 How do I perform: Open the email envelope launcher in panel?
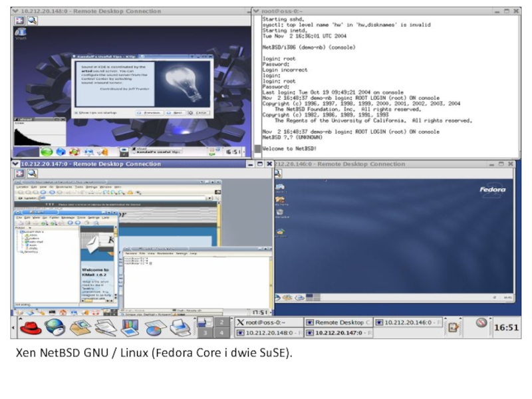(80, 327)
